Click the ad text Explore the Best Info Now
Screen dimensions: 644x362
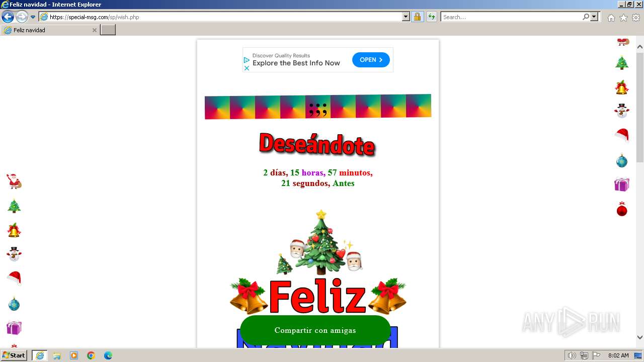click(x=296, y=63)
